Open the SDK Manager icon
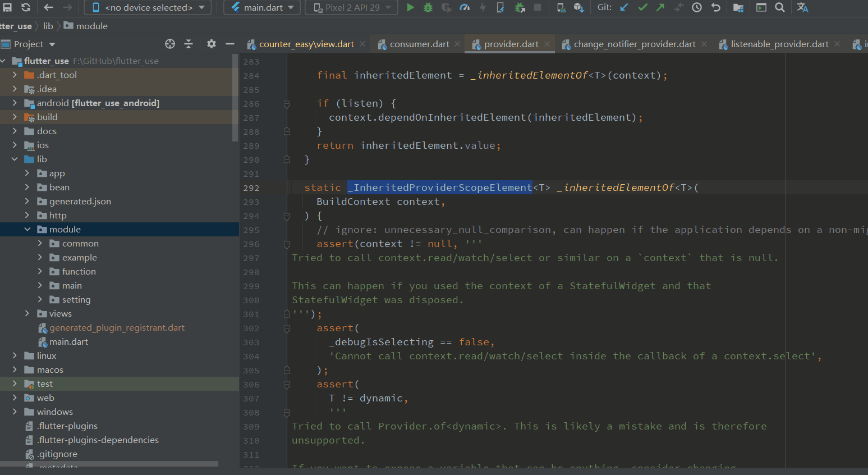Image resolution: width=868 pixels, height=475 pixels. click(x=579, y=7)
